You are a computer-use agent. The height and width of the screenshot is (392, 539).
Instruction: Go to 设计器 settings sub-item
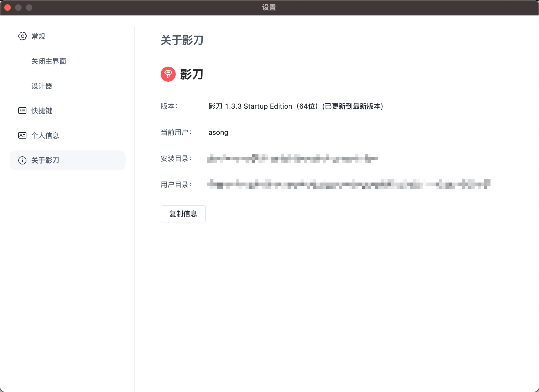tap(42, 86)
